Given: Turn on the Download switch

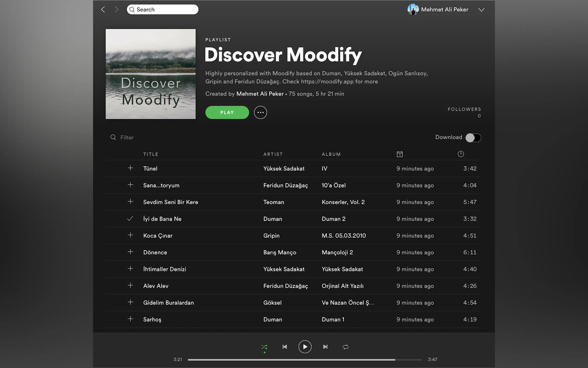Looking at the screenshot, I should 473,137.
